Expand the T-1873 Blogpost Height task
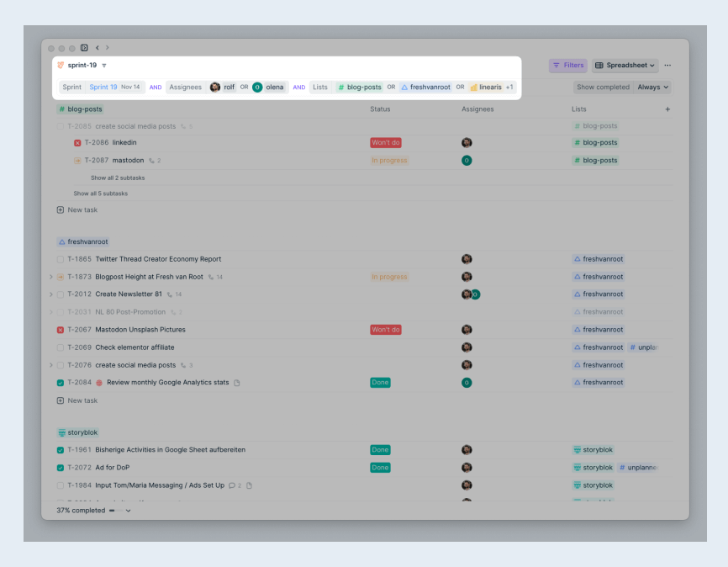Image resolution: width=728 pixels, height=567 pixels. tap(50, 277)
